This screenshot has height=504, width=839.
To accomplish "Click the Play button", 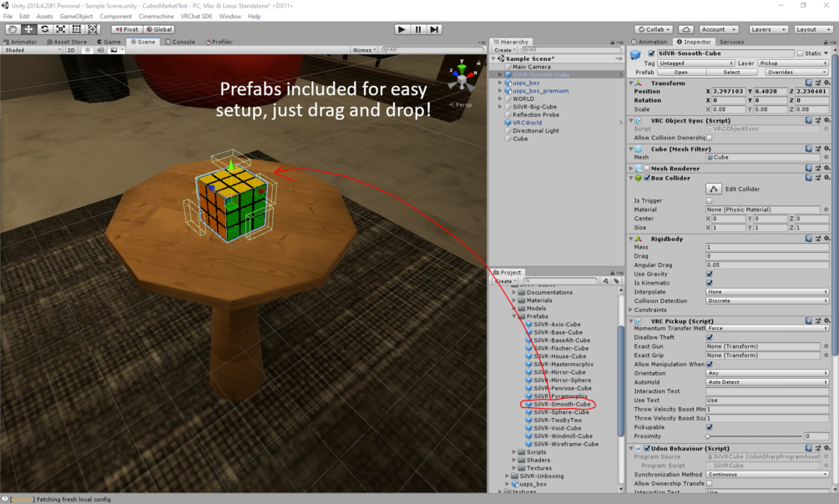I will pyautogui.click(x=402, y=29).
